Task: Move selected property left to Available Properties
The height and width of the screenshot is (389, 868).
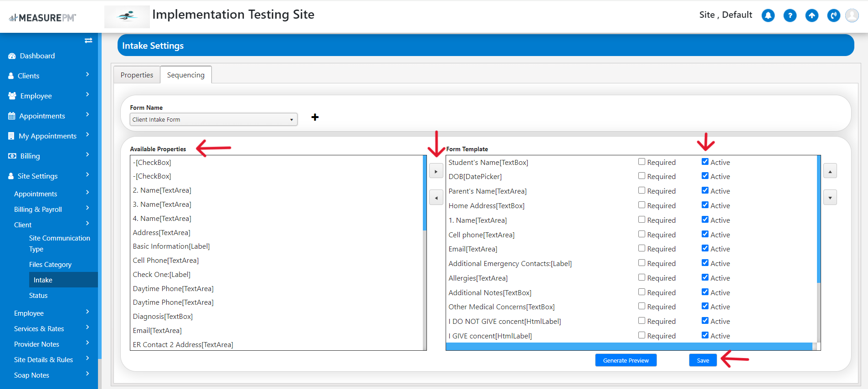Action: pos(436,198)
